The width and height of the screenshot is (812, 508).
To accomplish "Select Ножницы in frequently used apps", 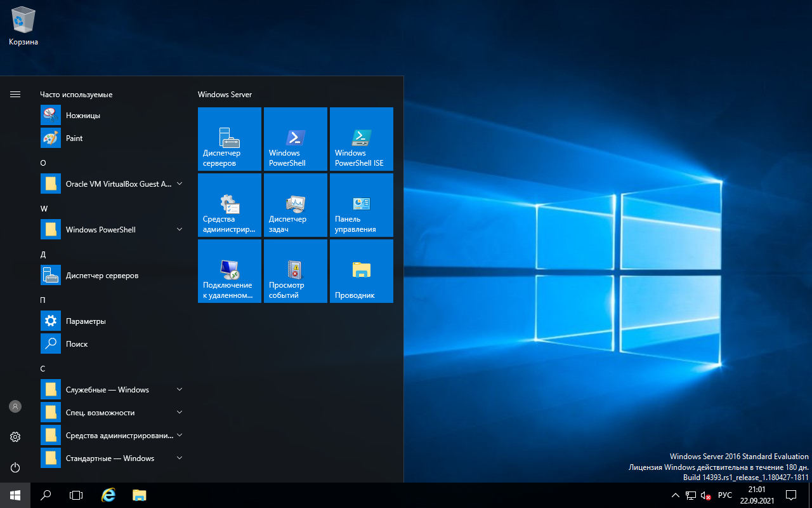I will click(82, 115).
